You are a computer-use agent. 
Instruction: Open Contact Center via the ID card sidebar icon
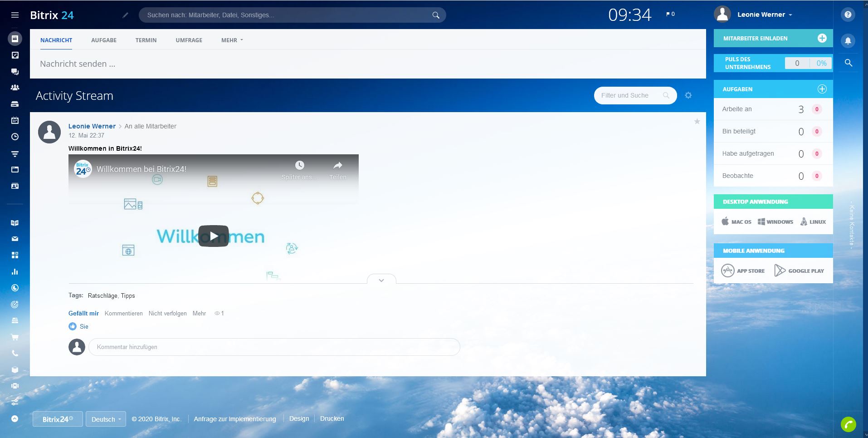(x=15, y=186)
